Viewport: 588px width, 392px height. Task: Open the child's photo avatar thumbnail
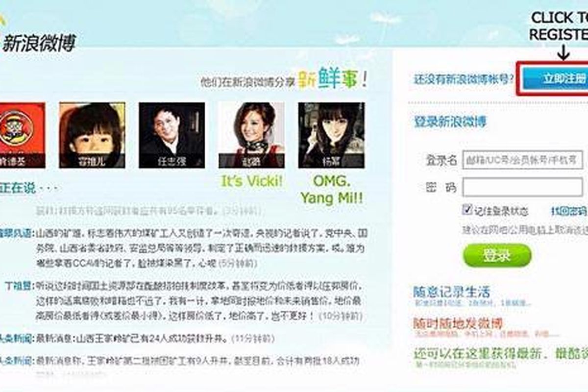pyautogui.click(x=92, y=135)
